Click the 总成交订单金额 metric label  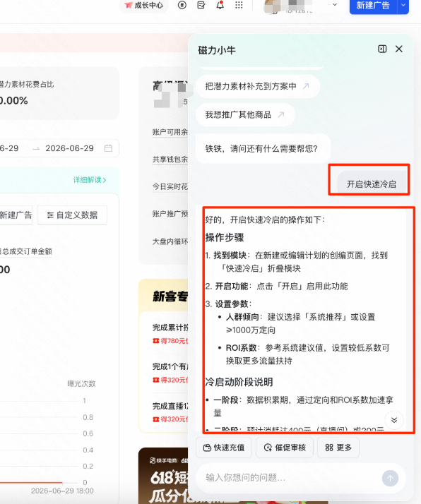click(27, 251)
